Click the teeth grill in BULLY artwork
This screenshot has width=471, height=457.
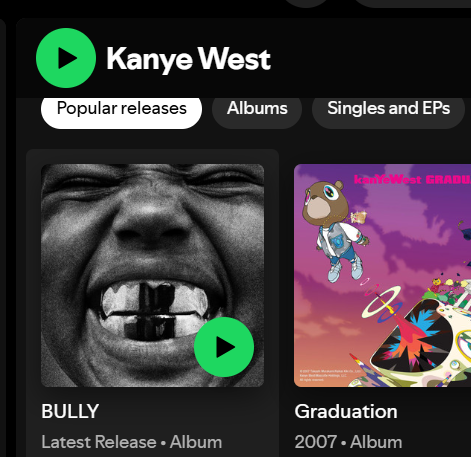pyautogui.click(x=154, y=310)
